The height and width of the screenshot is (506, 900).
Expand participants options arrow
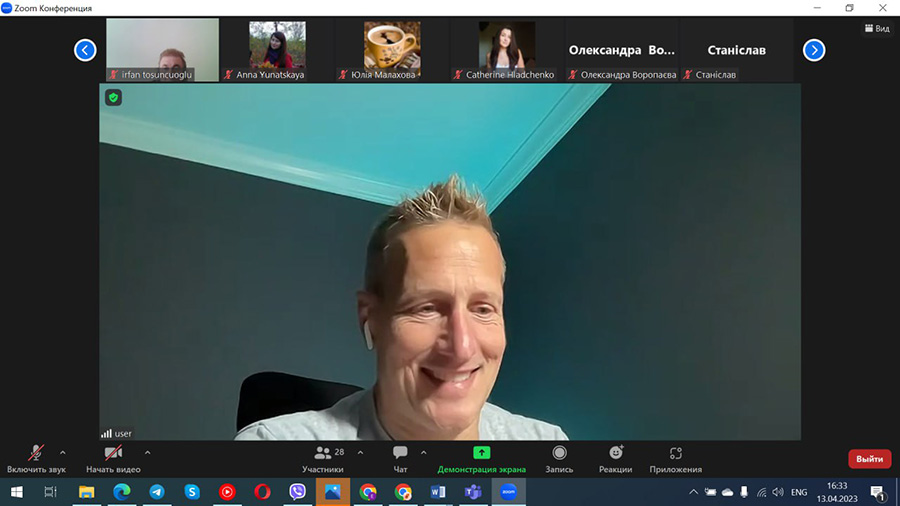360,453
